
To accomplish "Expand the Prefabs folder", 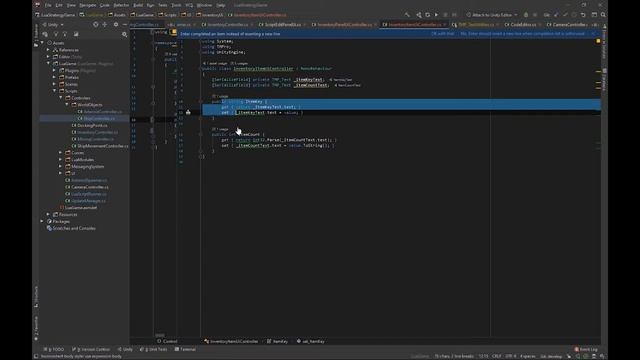I will 54,77.
